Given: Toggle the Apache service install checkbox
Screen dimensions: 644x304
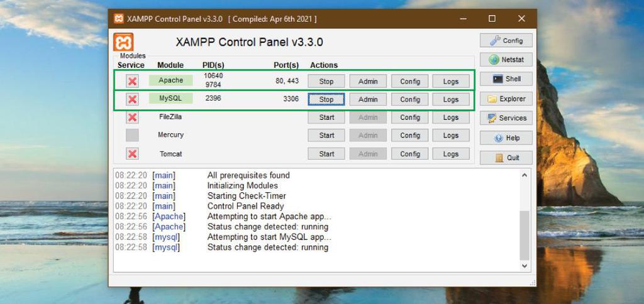Looking at the screenshot, I should point(132,81).
